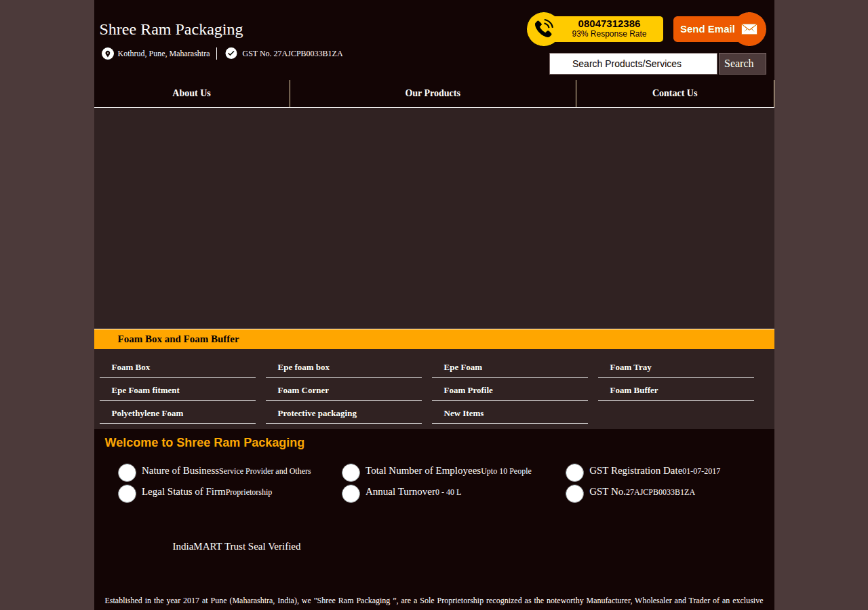Screen dimensions: 868x610
Task: Call the 08047312386 phone number button
Action: [x=595, y=29]
